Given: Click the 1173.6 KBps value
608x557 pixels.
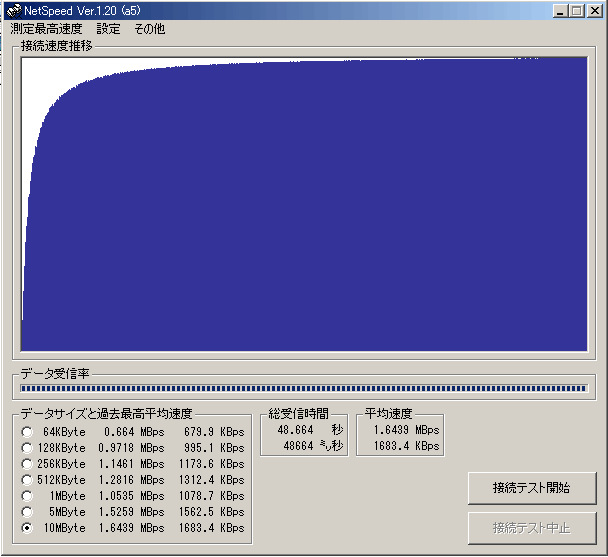Looking at the screenshot, I should tap(211, 464).
